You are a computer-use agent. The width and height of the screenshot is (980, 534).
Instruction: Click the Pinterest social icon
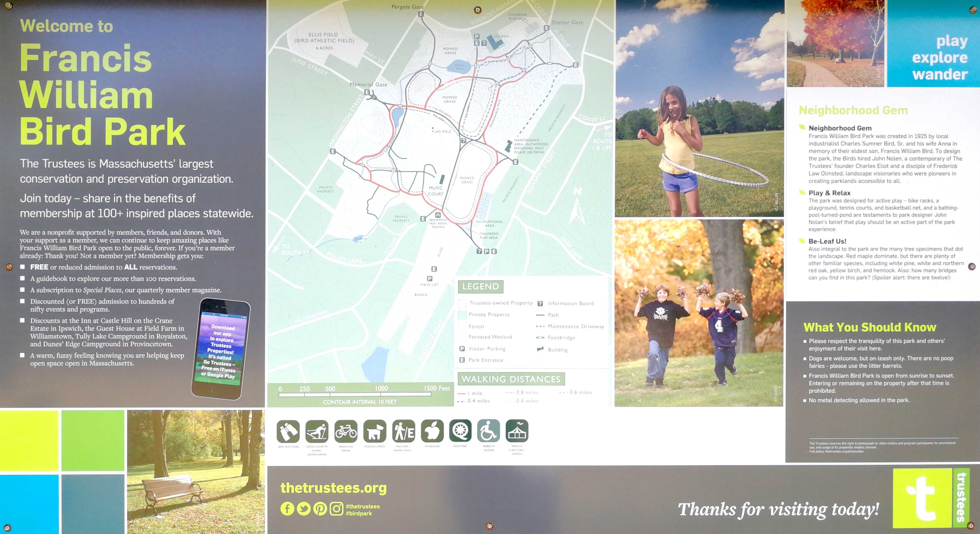click(320, 509)
